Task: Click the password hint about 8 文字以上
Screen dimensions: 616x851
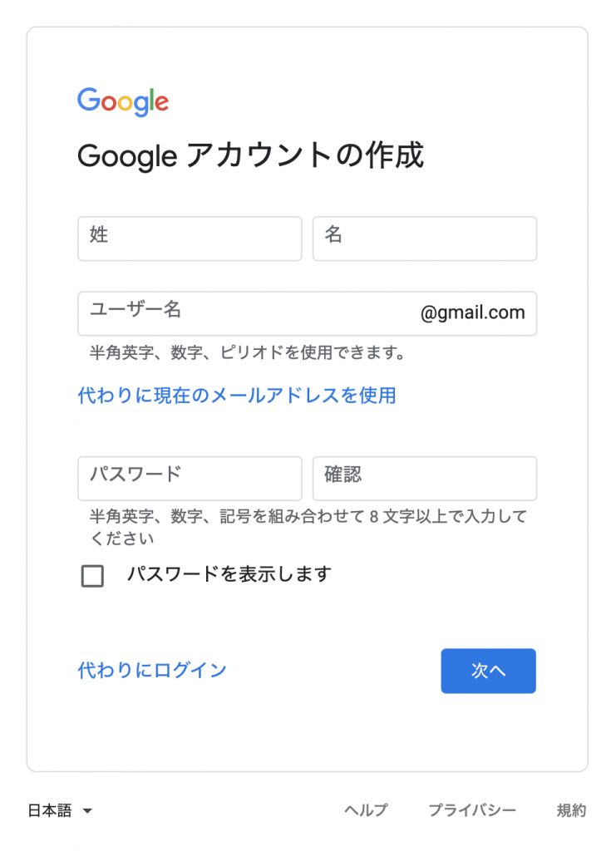Action: click(308, 527)
